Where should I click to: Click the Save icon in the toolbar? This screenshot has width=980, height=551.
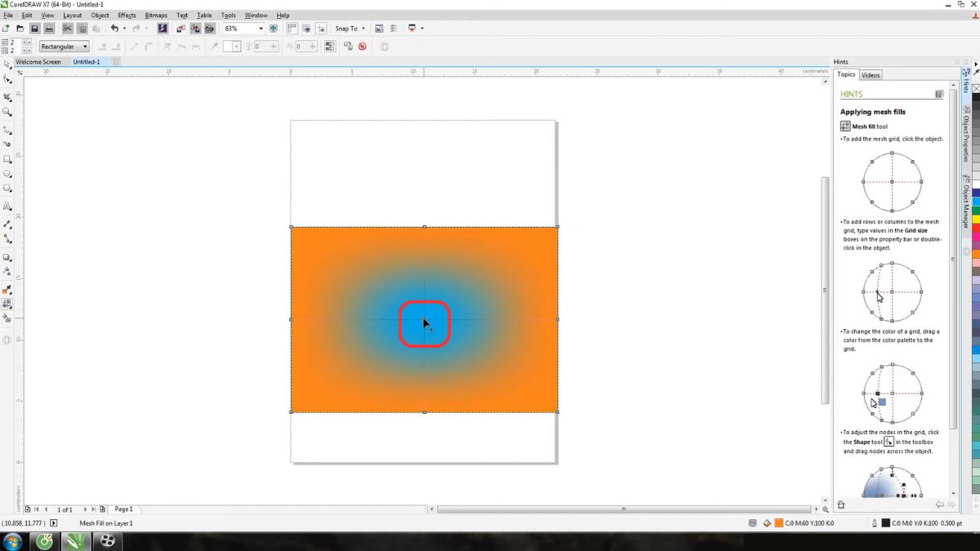click(x=34, y=29)
